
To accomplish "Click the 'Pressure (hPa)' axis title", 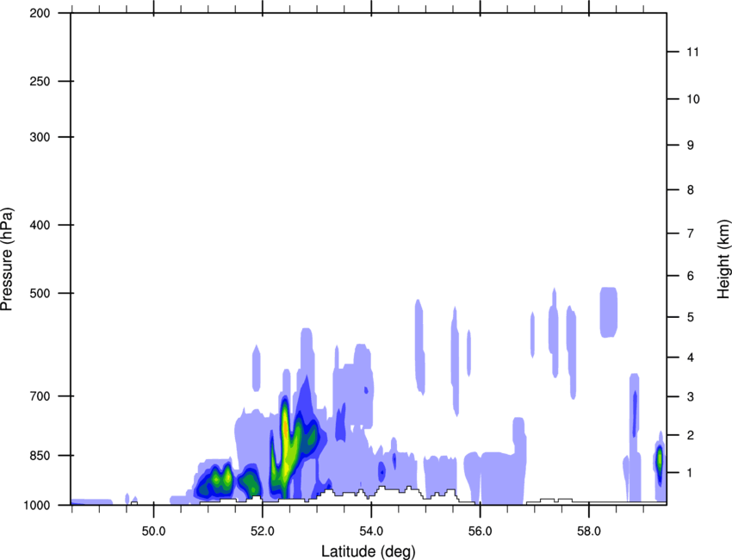I will (x=7, y=259).
